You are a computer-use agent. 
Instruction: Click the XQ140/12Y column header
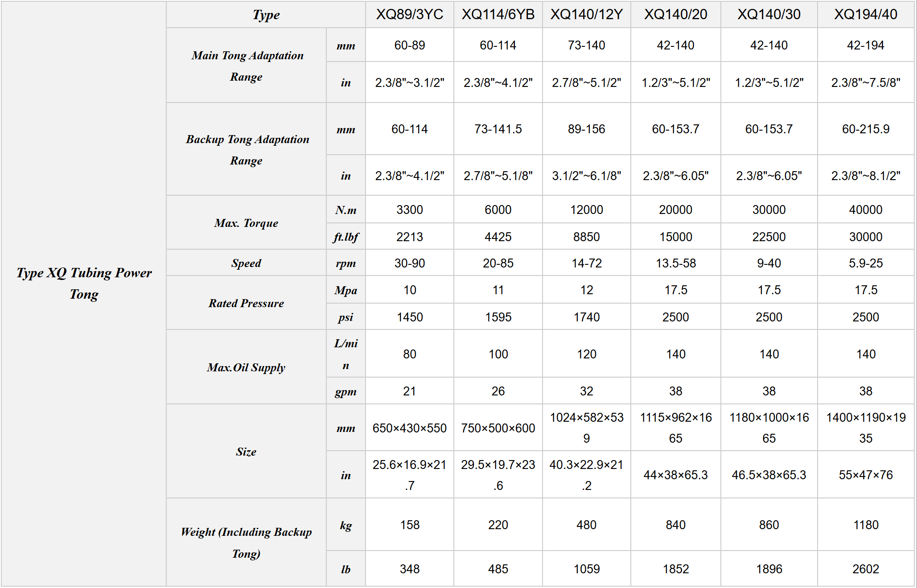click(586, 14)
